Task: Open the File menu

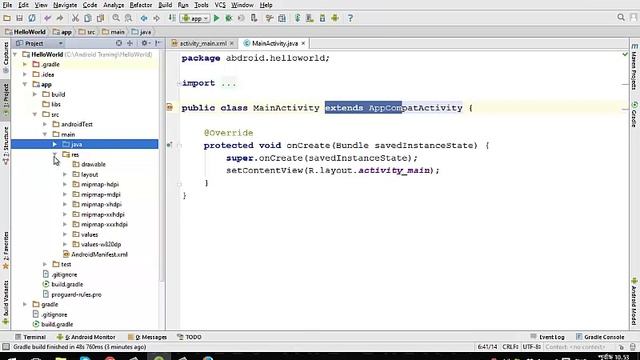Action: click(x=7, y=5)
